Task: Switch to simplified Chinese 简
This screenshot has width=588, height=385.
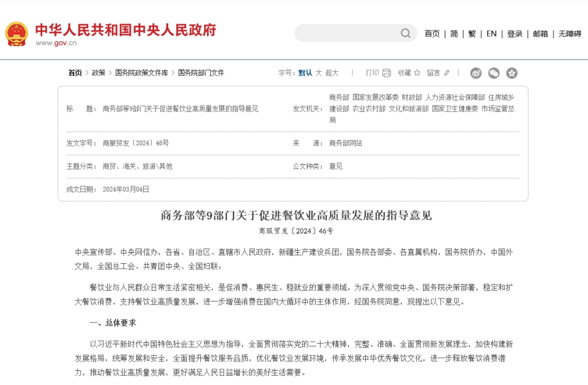Action: coord(454,34)
